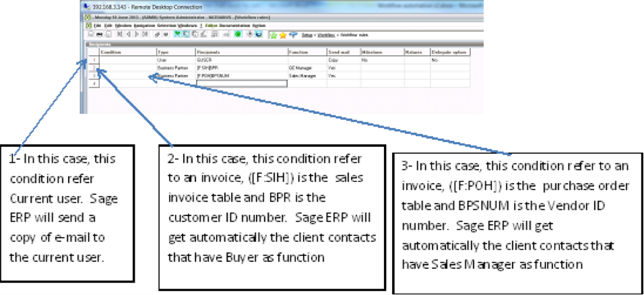Screen dimensions: 644x295
Task: Click the Delegate option column header
Action: pyautogui.click(x=449, y=52)
